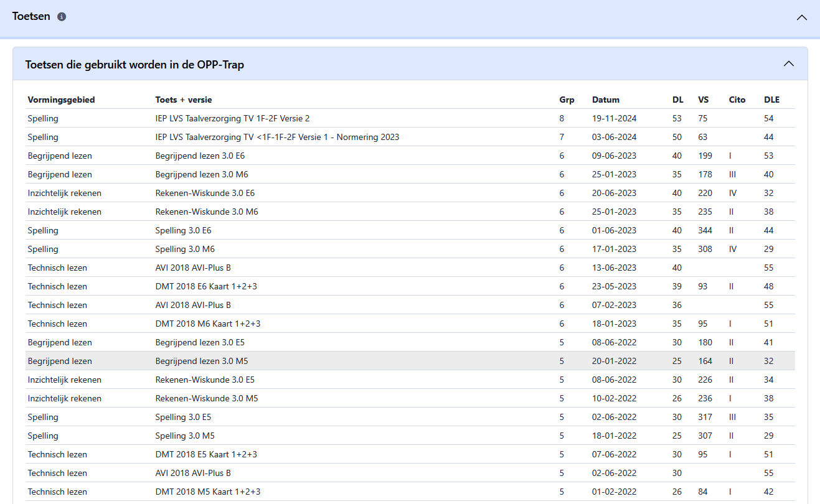Click the 'Toets + versie' column header

tap(184, 100)
